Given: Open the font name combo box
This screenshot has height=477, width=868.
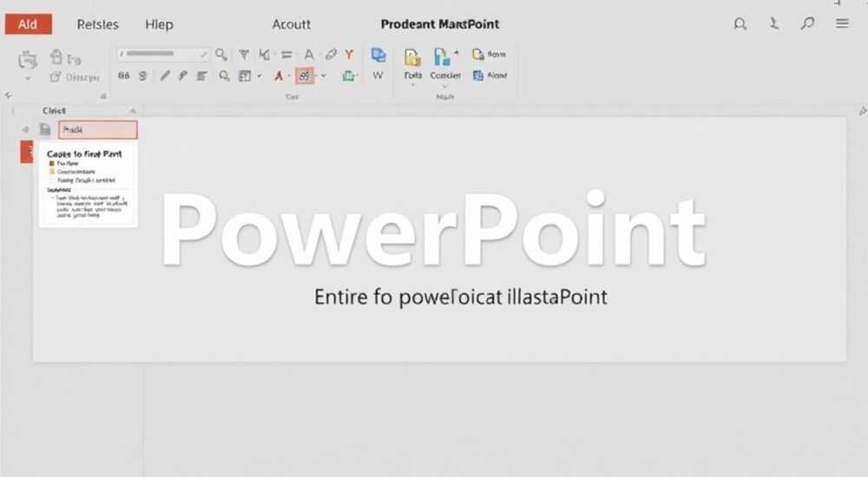Looking at the screenshot, I should [x=163, y=55].
